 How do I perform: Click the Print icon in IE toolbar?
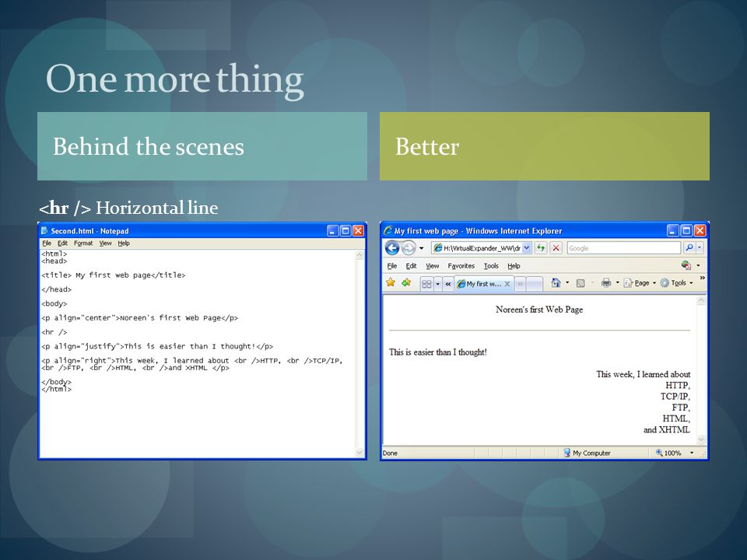click(x=606, y=283)
